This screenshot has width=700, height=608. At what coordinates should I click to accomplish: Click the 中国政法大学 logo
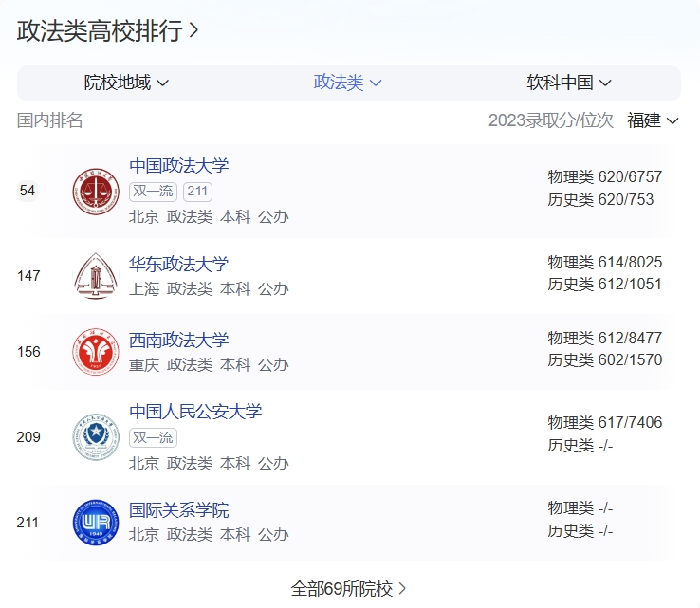(x=96, y=192)
